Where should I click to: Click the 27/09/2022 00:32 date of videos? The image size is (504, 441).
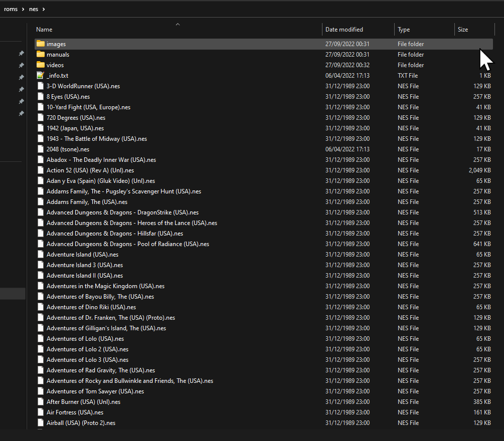click(347, 65)
